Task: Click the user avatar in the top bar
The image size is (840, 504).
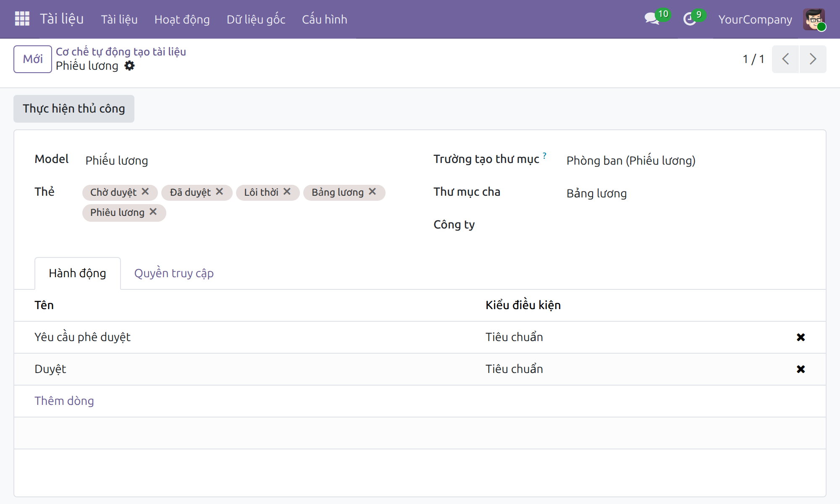Action: [x=814, y=19]
